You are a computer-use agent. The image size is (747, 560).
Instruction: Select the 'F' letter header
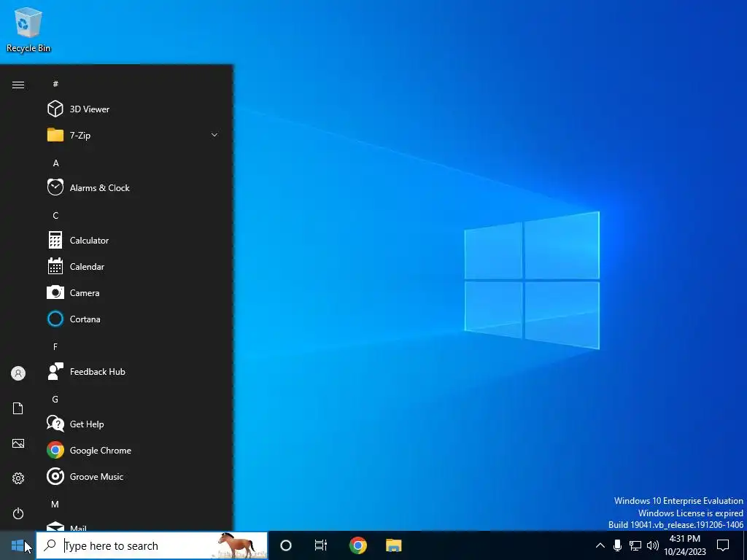coord(55,346)
